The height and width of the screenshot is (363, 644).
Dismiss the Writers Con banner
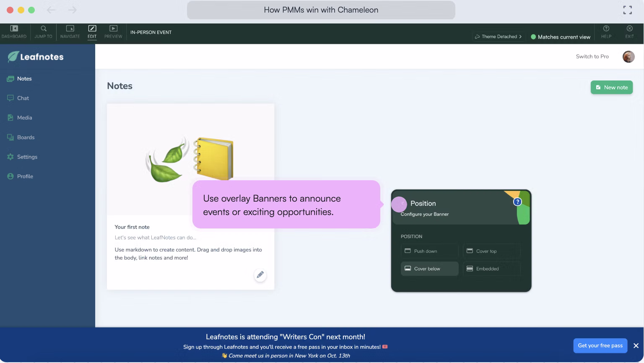click(x=636, y=346)
